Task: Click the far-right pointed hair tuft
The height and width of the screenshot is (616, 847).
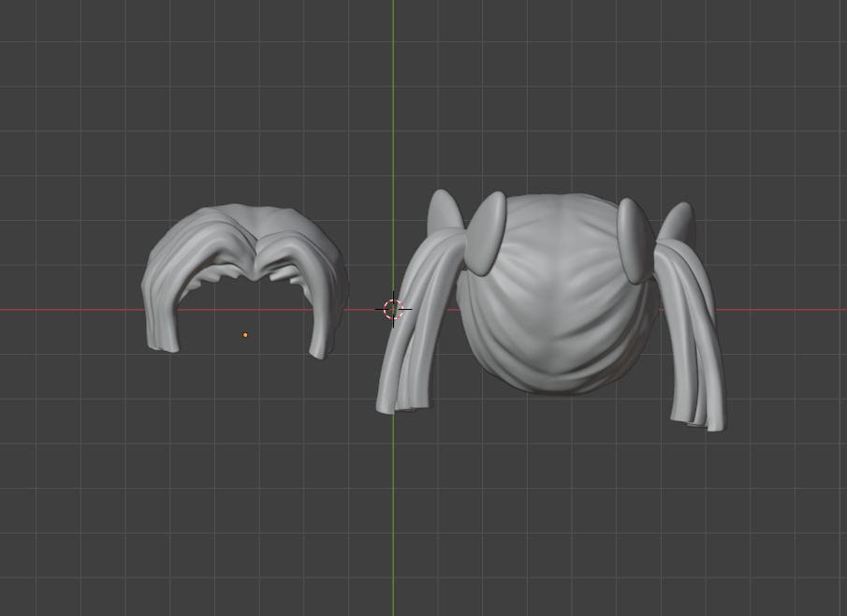Action: 678,223
